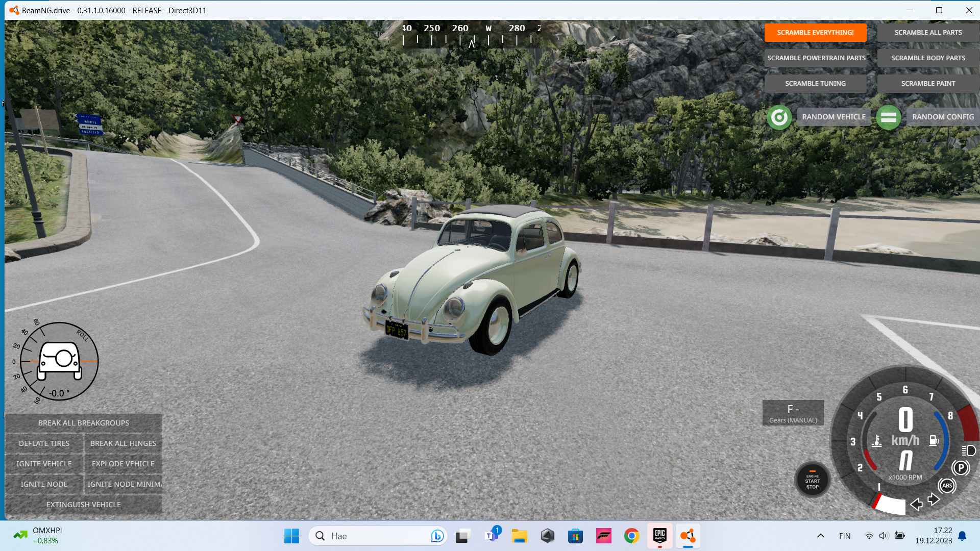Click the Random Config label button

point(942,117)
